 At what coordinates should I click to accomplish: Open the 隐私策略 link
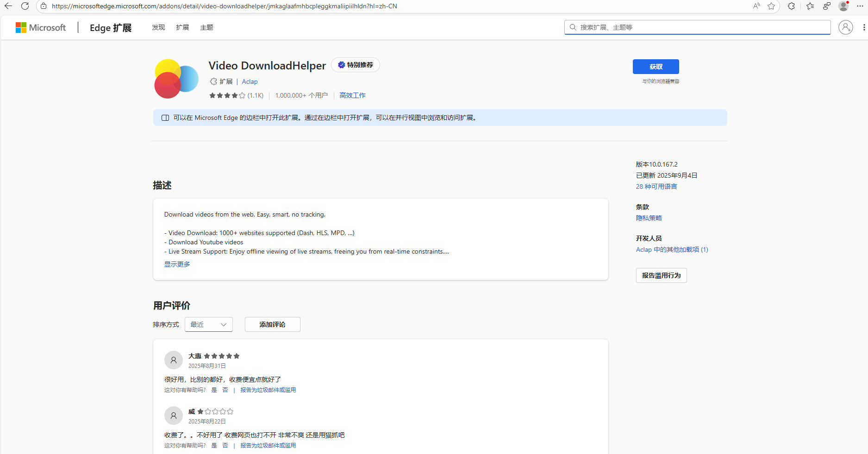tap(649, 218)
